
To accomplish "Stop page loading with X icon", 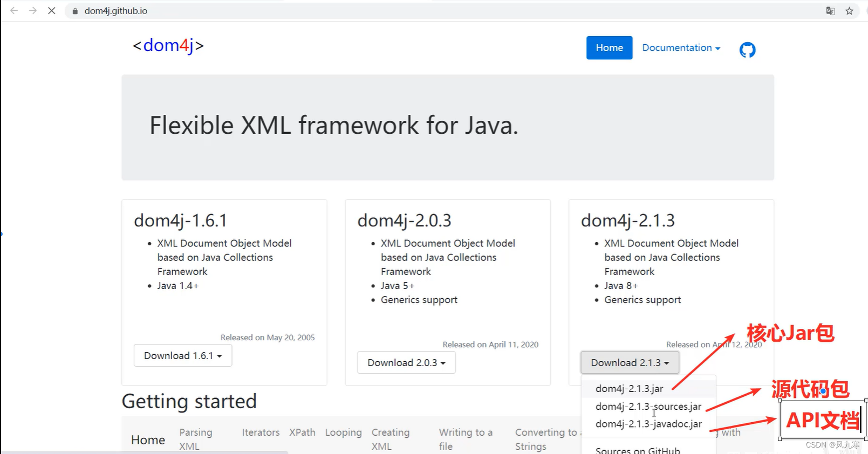I will pos(52,11).
